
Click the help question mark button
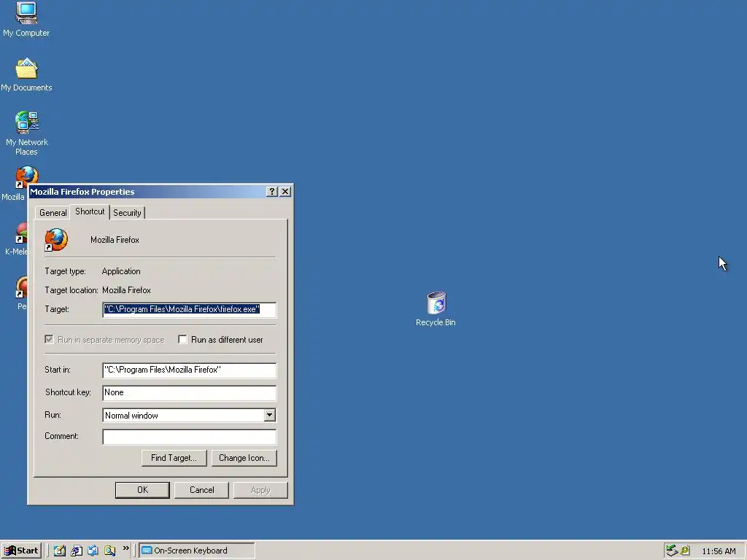pos(271,192)
